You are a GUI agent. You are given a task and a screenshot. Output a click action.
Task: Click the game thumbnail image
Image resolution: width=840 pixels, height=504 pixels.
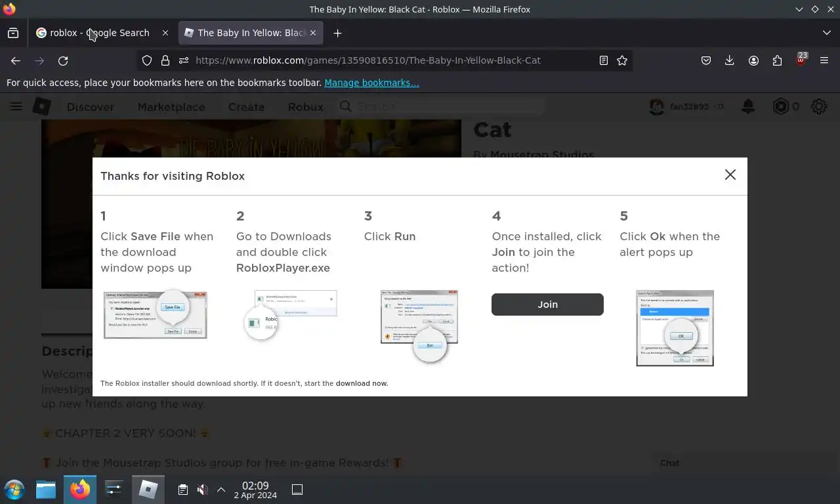pyautogui.click(x=251, y=204)
